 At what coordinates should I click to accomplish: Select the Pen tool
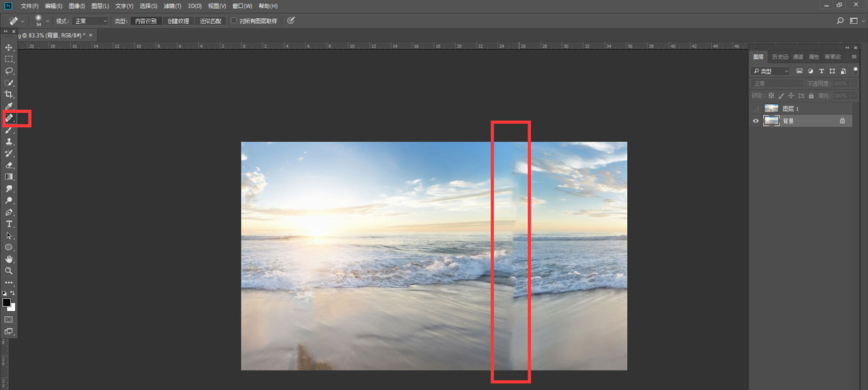[9, 212]
